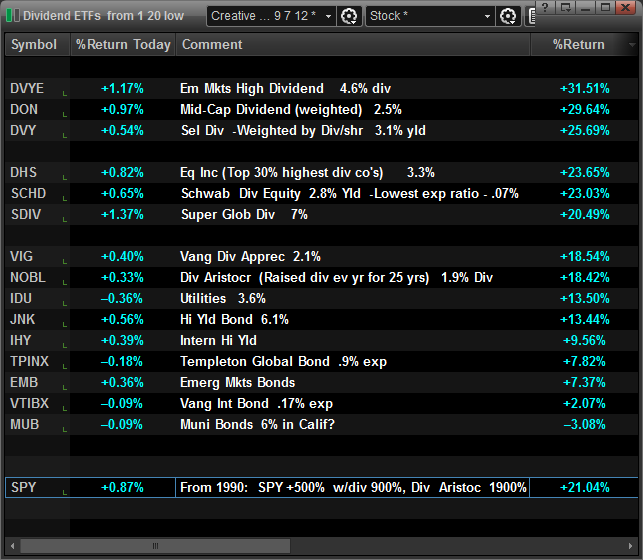
Task: Maximize the Dividend ETFs window
Action: [x=605, y=7]
